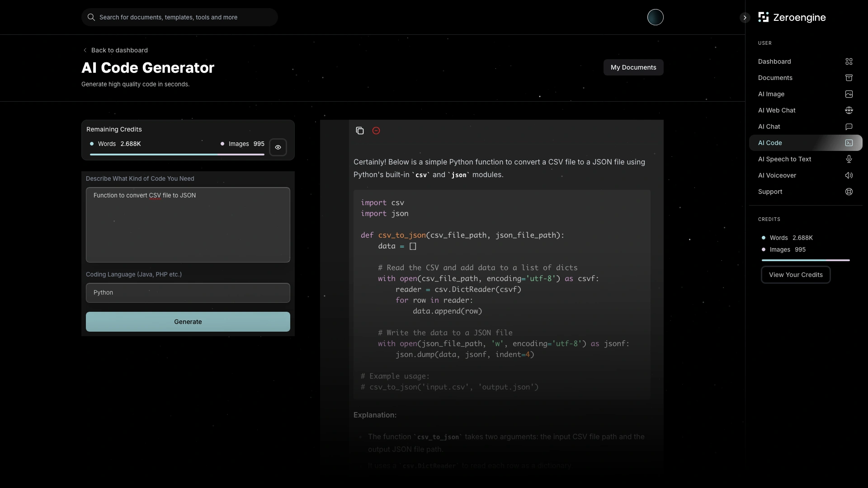The image size is (868, 488).
Task: Open AI Web Chat via globe icon
Action: pos(849,110)
